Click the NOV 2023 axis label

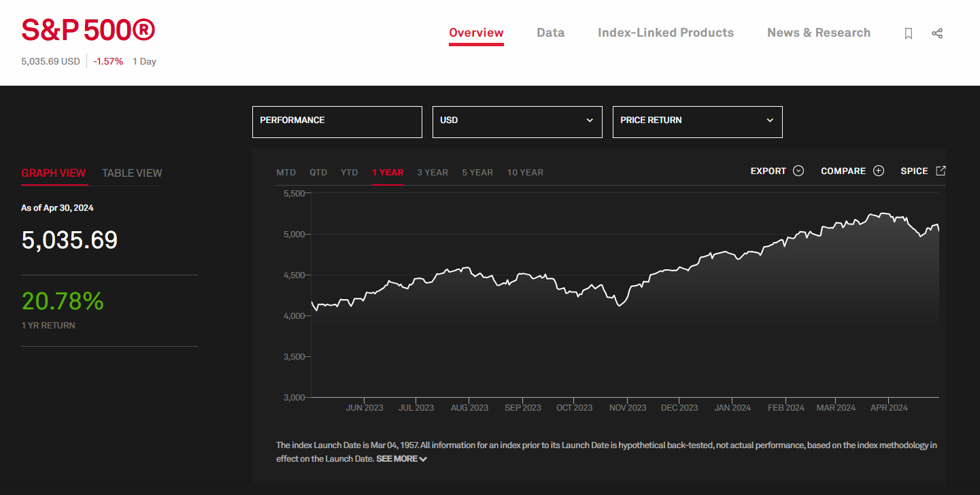tap(628, 408)
